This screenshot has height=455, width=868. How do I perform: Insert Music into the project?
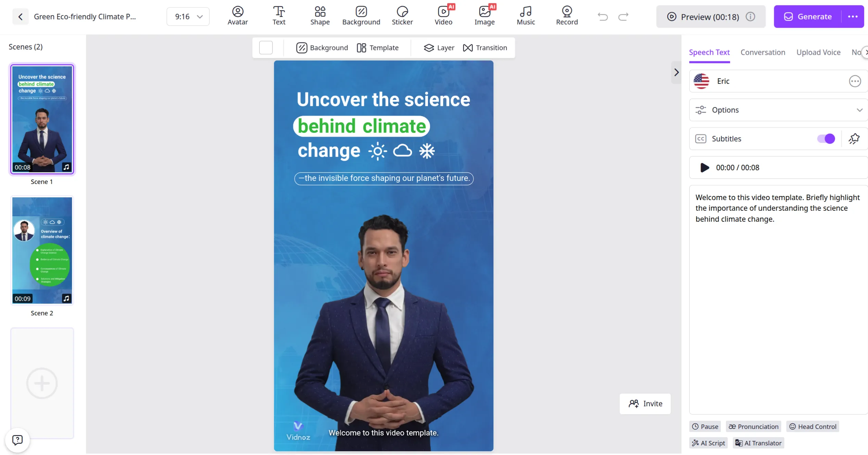pyautogui.click(x=526, y=16)
